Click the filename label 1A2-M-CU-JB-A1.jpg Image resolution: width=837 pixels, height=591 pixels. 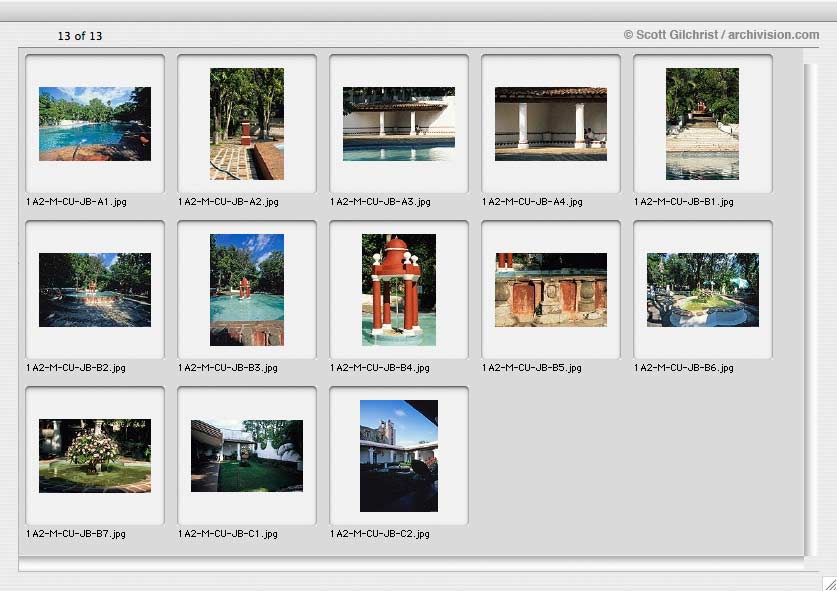pyautogui.click(x=76, y=202)
